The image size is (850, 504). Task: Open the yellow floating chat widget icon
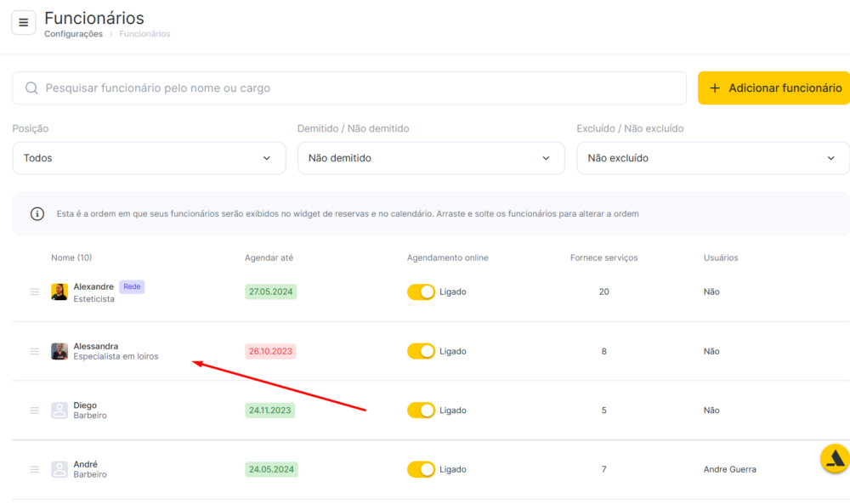pyautogui.click(x=835, y=458)
